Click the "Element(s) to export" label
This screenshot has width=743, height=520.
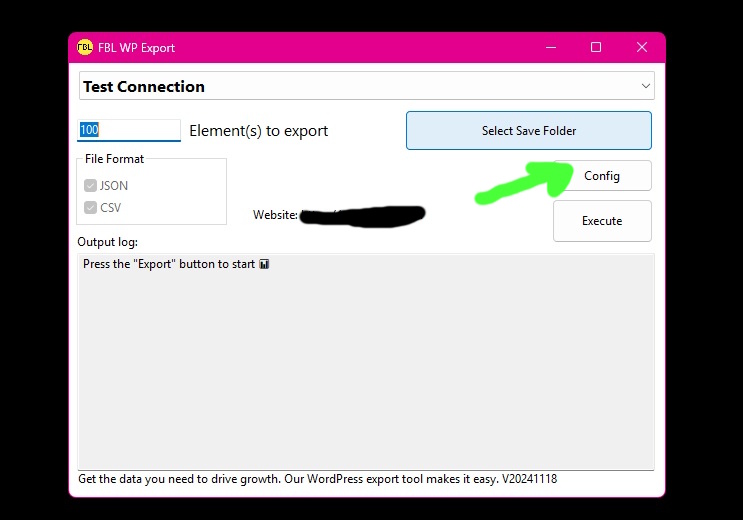point(258,131)
